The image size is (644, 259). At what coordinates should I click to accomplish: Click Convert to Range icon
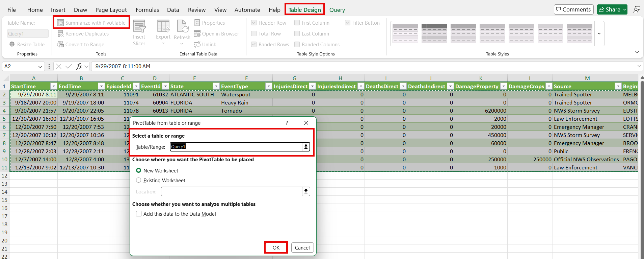pyautogui.click(x=60, y=44)
